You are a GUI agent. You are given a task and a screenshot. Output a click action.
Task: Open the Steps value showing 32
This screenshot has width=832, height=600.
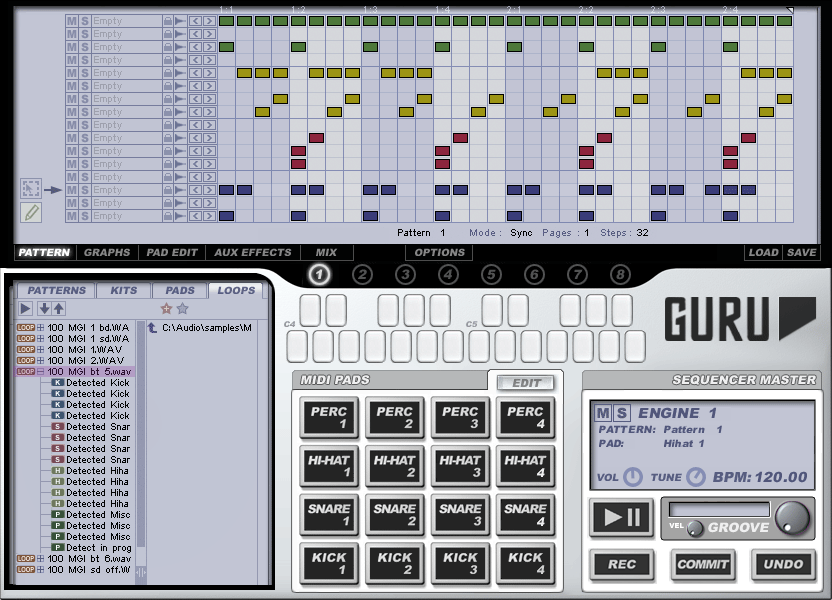(643, 233)
